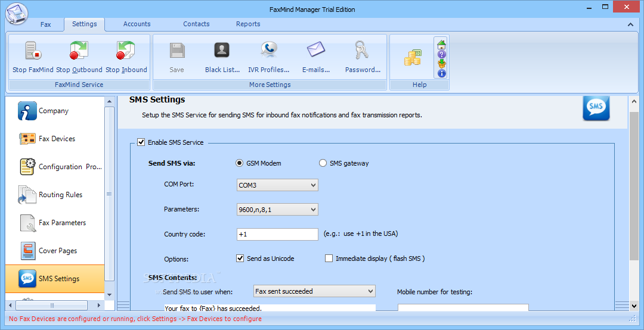Toggle Send as Unicode checkbox
This screenshot has width=644, height=330.
[x=240, y=258]
